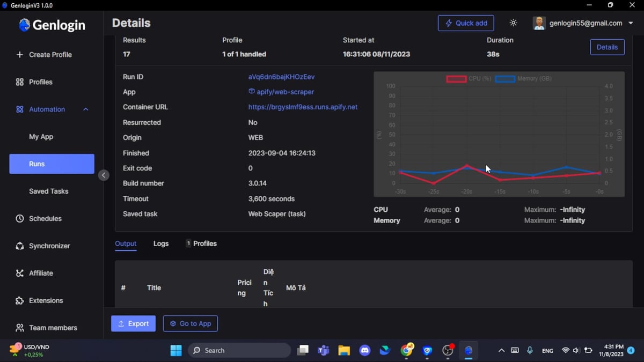The width and height of the screenshot is (644, 362).
Task: Select the Runs menu item
Action: tap(52, 164)
